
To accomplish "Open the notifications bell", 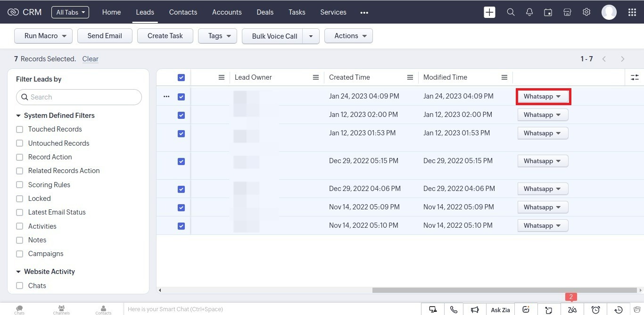I will click(529, 12).
